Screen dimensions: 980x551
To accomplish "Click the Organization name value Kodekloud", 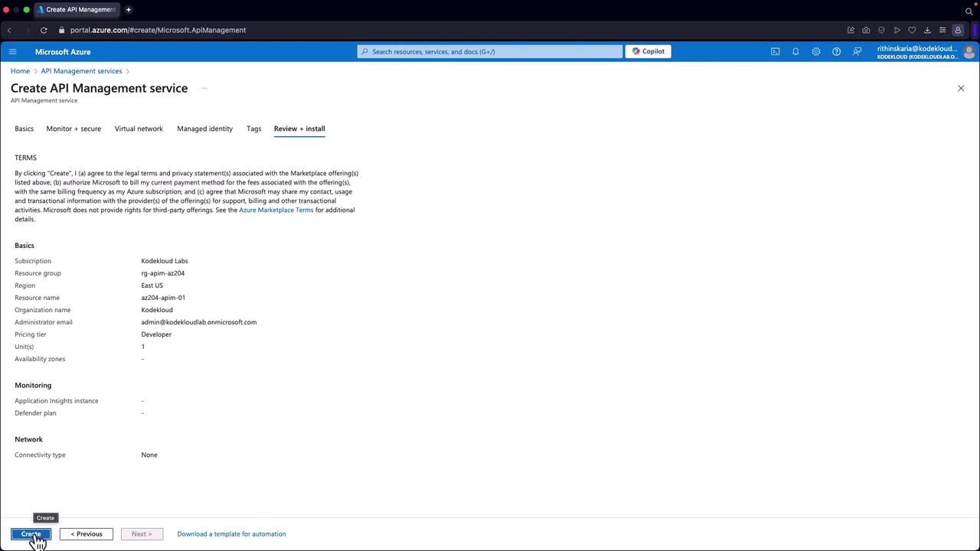I will pos(157,310).
